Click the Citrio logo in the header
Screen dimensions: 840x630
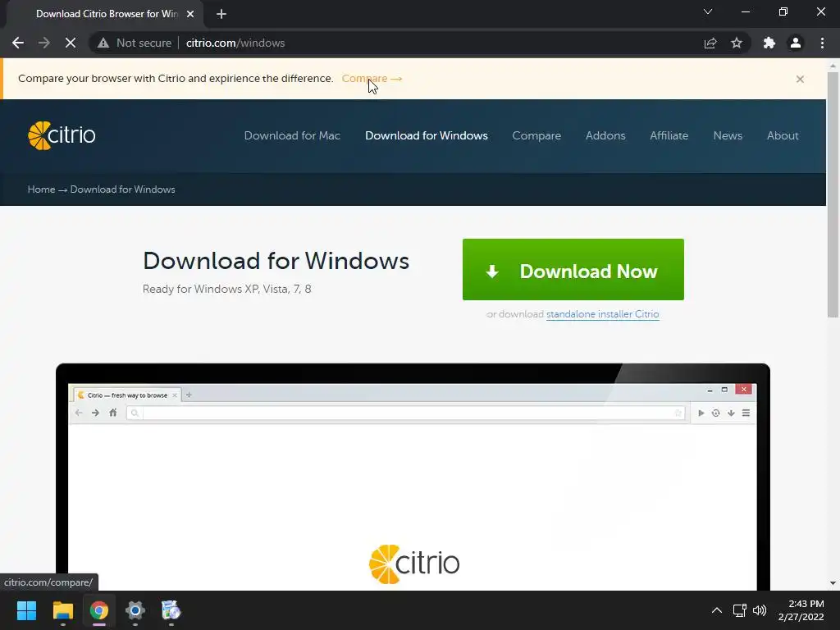pos(62,135)
